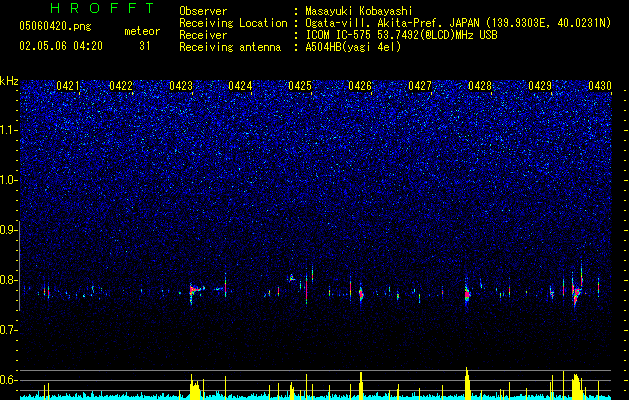The width and height of the screenshot is (629, 400).
Task: Click the meteor count value 31
Action: pyautogui.click(x=144, y=46)
